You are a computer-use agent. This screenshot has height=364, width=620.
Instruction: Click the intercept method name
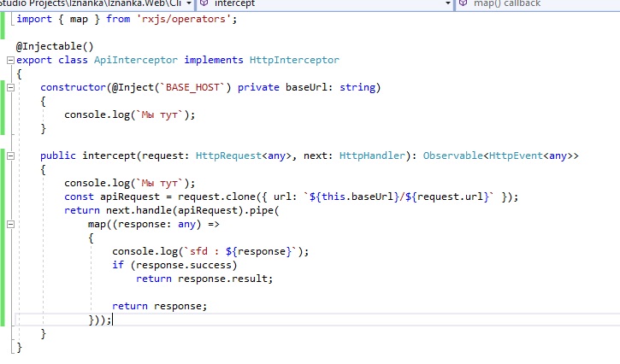pyautogui.click(x=109, y=156)
